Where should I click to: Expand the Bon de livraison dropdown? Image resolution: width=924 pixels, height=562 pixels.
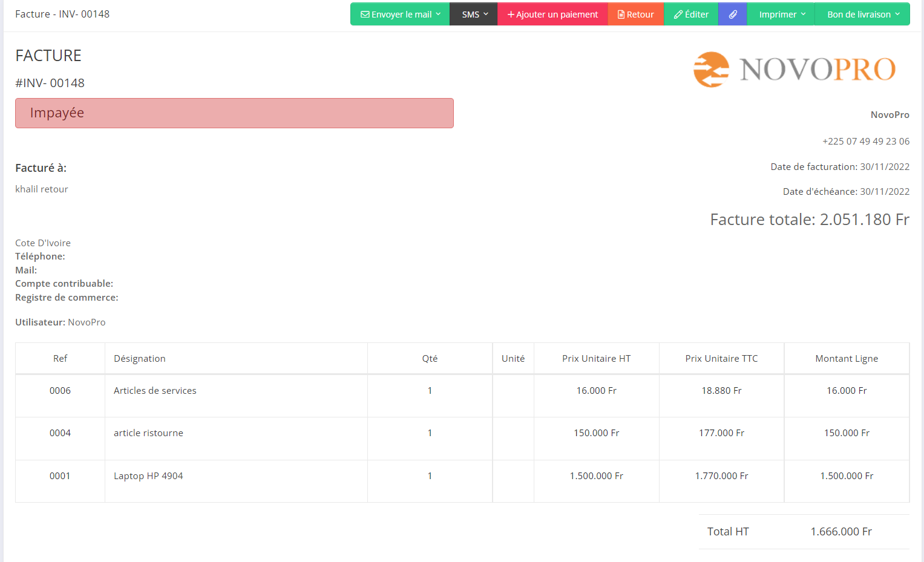(862, 15)
